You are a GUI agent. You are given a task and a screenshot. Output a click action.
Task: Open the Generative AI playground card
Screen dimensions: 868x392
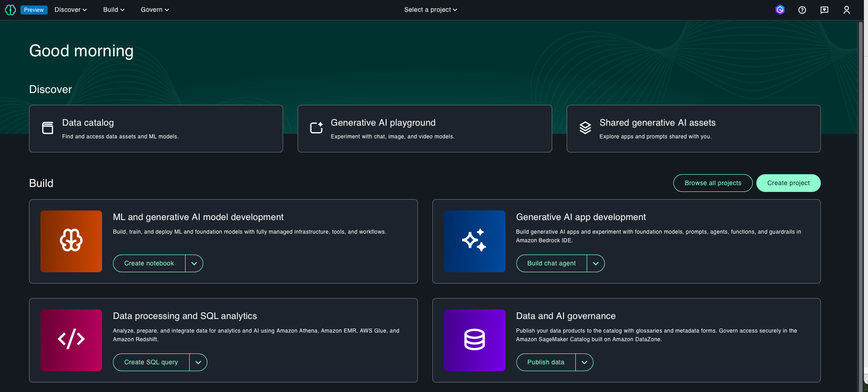[x=424, y=129]
